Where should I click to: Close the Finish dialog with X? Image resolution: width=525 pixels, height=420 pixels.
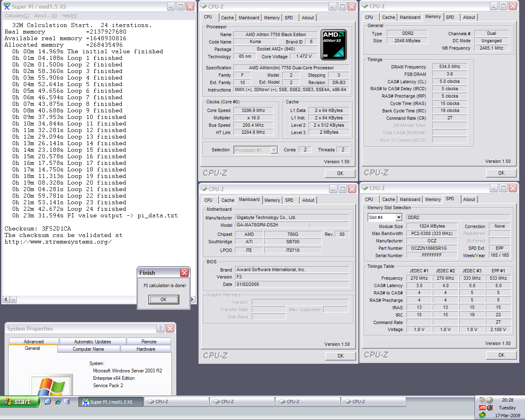[x=185, y=272]
